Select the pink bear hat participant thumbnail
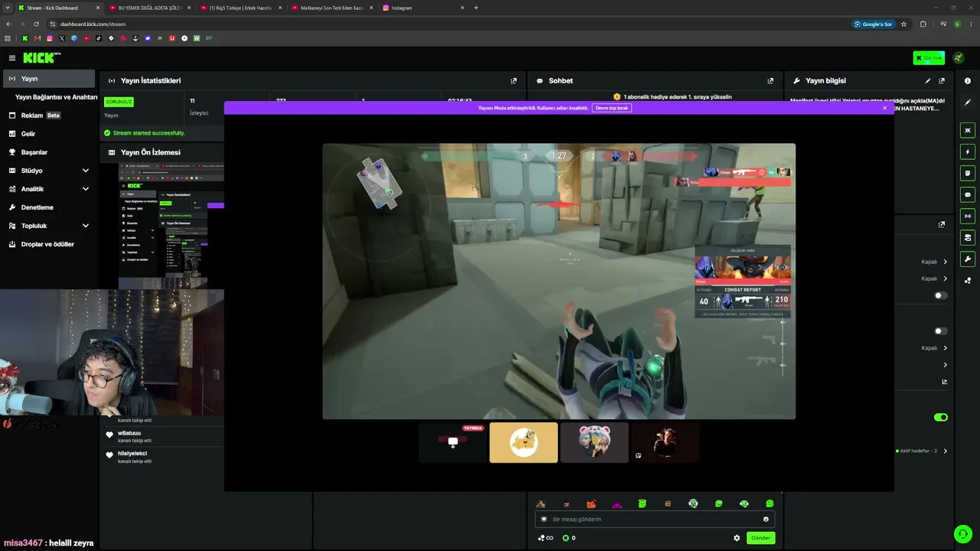This screenshot has width=980, height=551. [594, 442]
